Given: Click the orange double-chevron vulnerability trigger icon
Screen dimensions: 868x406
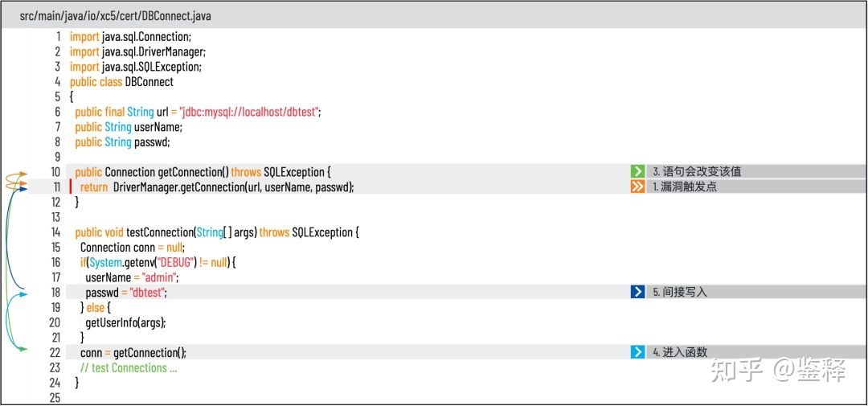Looking at the screenshot, I should tap(637, 187).
